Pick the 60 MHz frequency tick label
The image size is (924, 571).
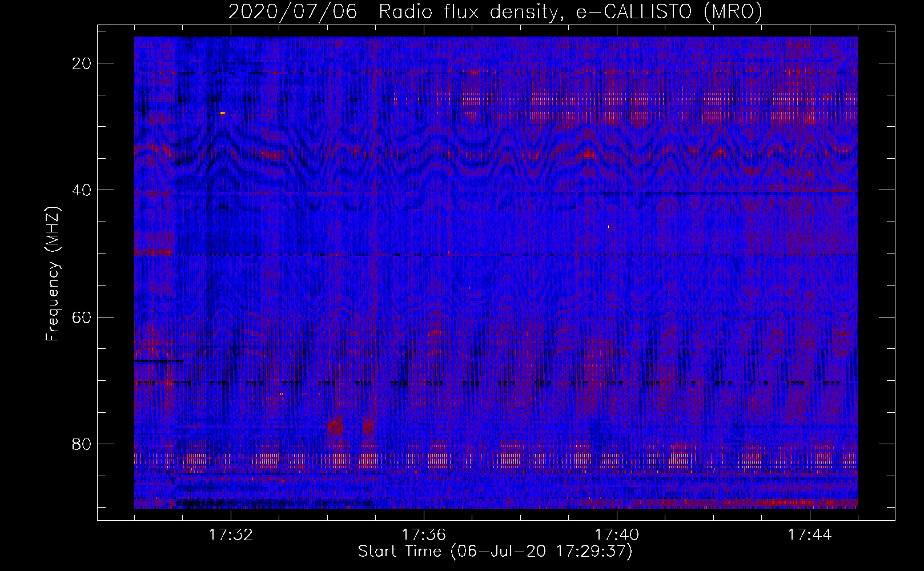point(82,316)
